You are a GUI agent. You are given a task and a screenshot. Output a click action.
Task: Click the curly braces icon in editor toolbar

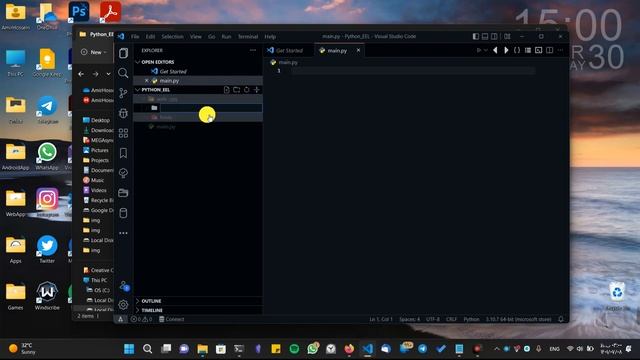[517, 50]
